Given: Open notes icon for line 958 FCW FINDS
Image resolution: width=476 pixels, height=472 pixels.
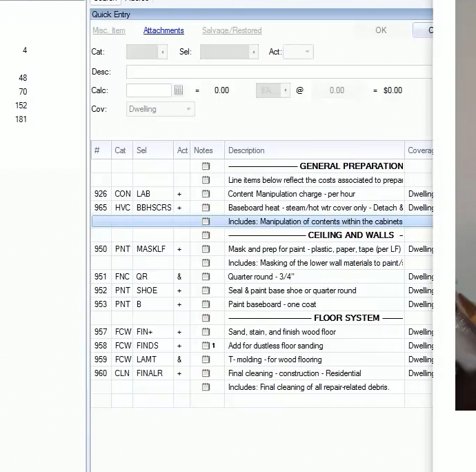Looking at the screenshot, I should 206,346.
